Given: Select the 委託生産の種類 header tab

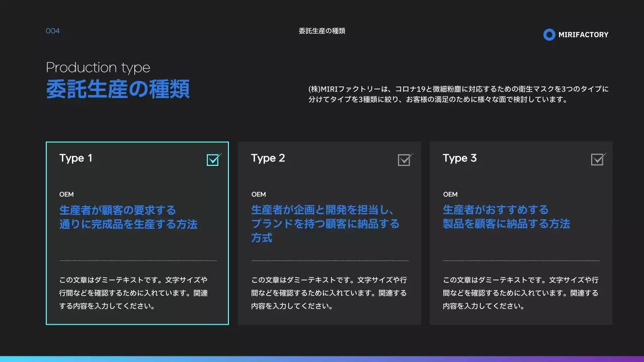Looking at the screenshot, I should (321, 31).
